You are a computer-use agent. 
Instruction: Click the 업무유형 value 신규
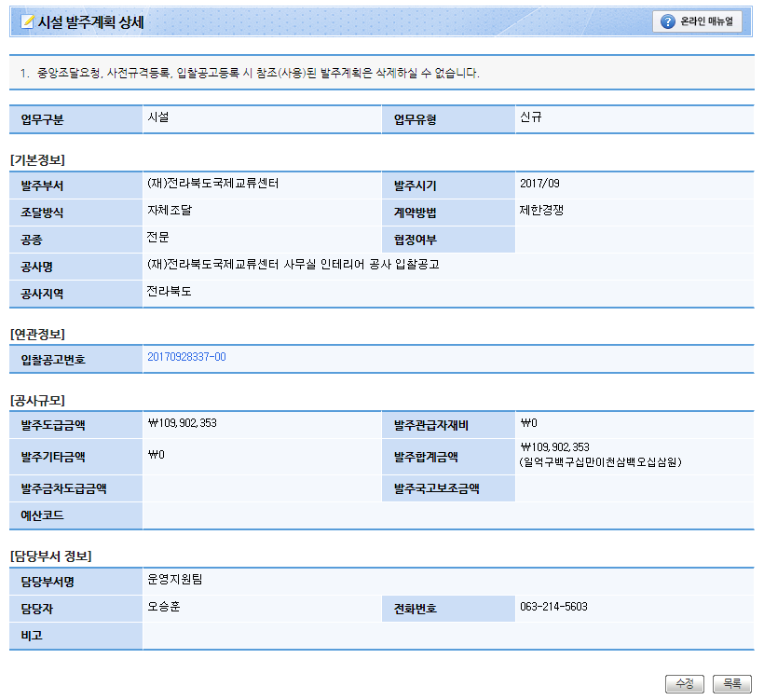[531, 117]
